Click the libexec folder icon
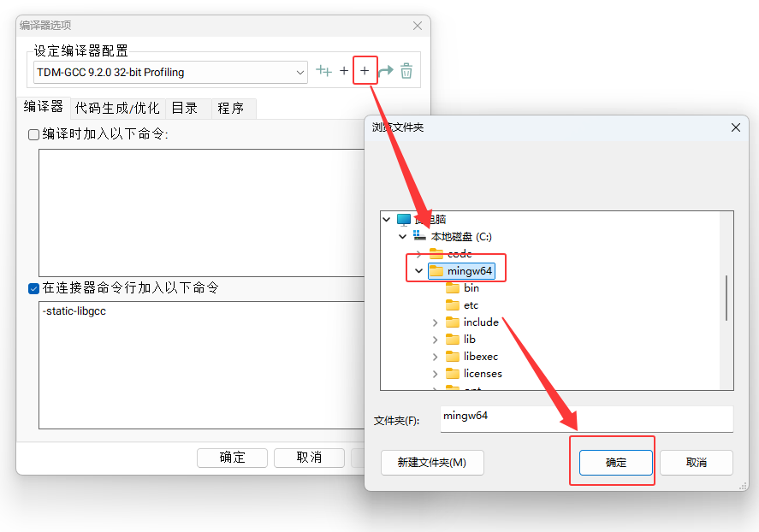 pyautogui.click(x=453, y=357)
